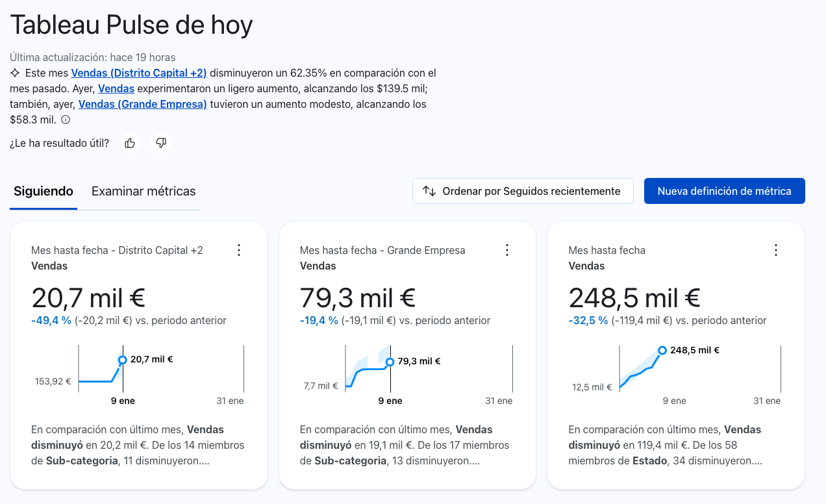Click the sort arrows icon
826x504 pixels.
(429, 191)
